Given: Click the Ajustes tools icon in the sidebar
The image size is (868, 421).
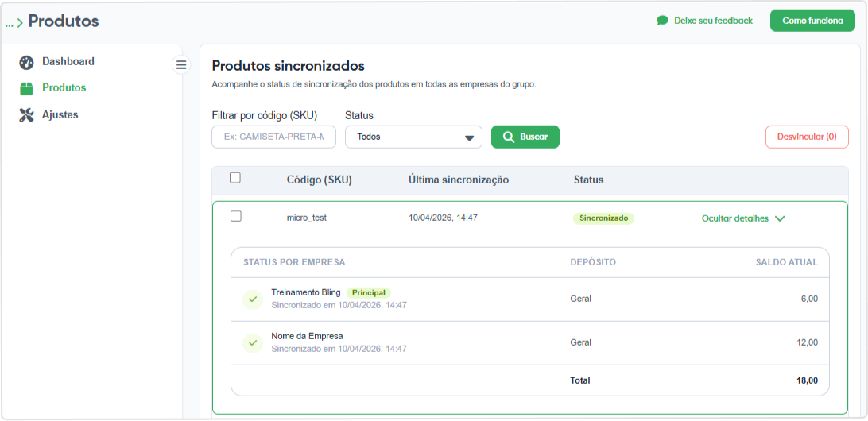Looking at the screenshot, I should click(x=26, y=115).
